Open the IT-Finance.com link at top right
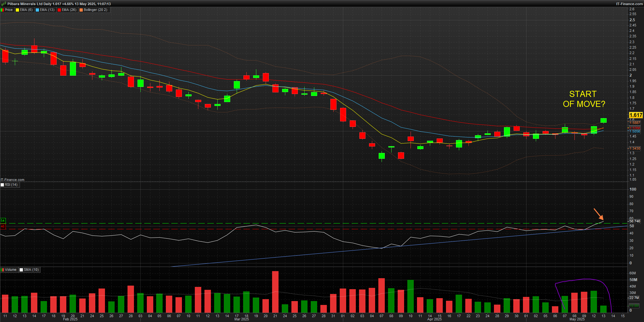This screenshot has width=644, height=322. point(630,4)
